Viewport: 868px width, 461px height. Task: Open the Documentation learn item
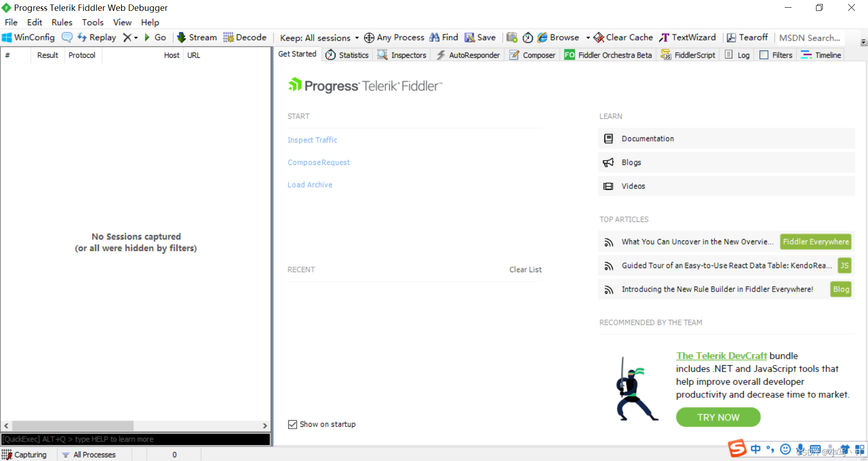point(726,139)
